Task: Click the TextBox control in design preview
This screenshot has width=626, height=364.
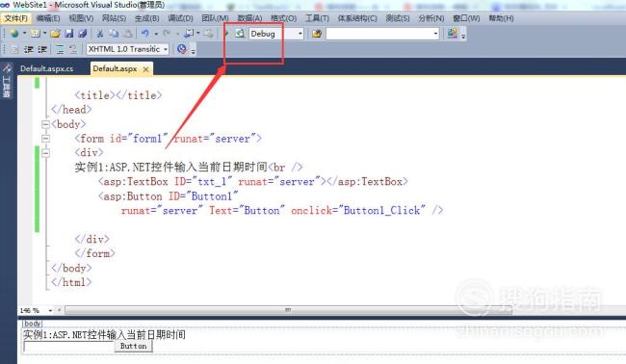Action: pos(69,347)
